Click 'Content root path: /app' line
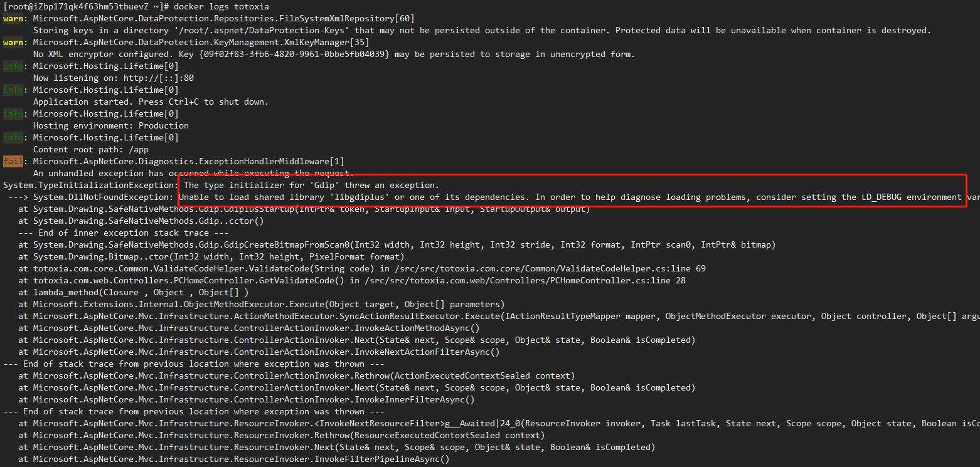 90,149
